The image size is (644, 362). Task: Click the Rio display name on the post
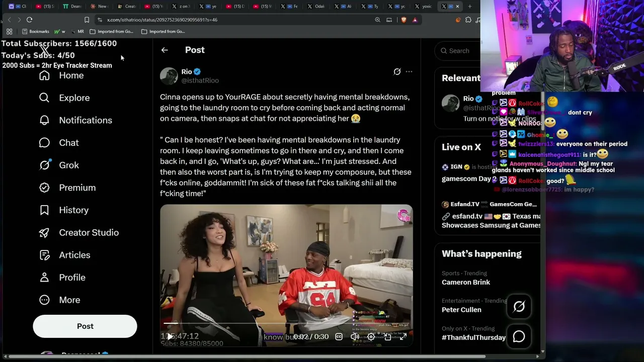187,72
